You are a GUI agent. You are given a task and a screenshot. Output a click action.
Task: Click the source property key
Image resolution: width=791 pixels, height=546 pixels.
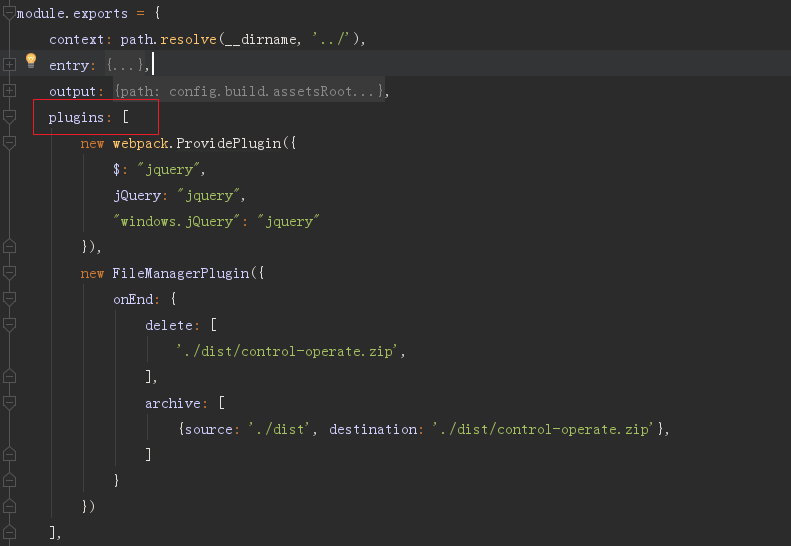coord(208,429)
